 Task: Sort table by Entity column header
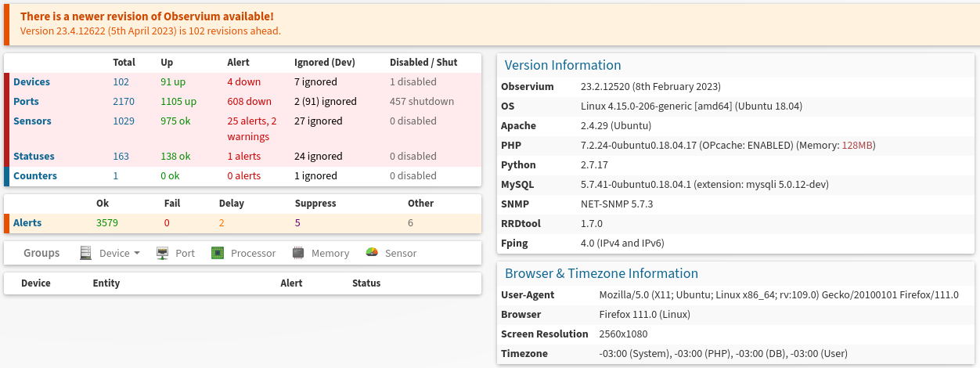[x=106, y=283]
